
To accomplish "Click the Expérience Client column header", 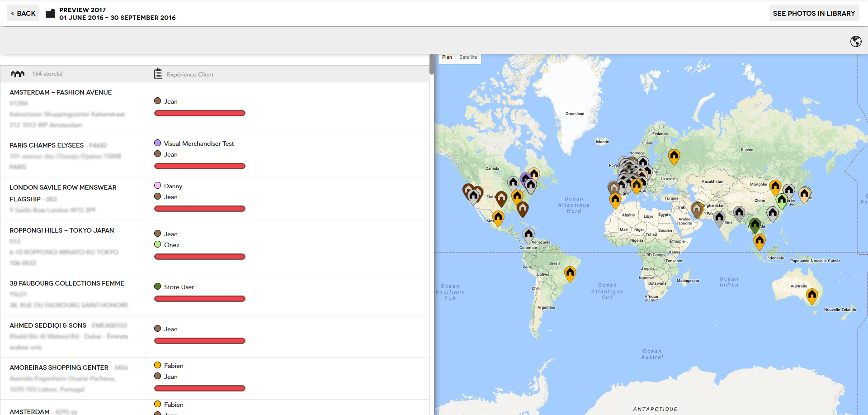I will (190, 74).
